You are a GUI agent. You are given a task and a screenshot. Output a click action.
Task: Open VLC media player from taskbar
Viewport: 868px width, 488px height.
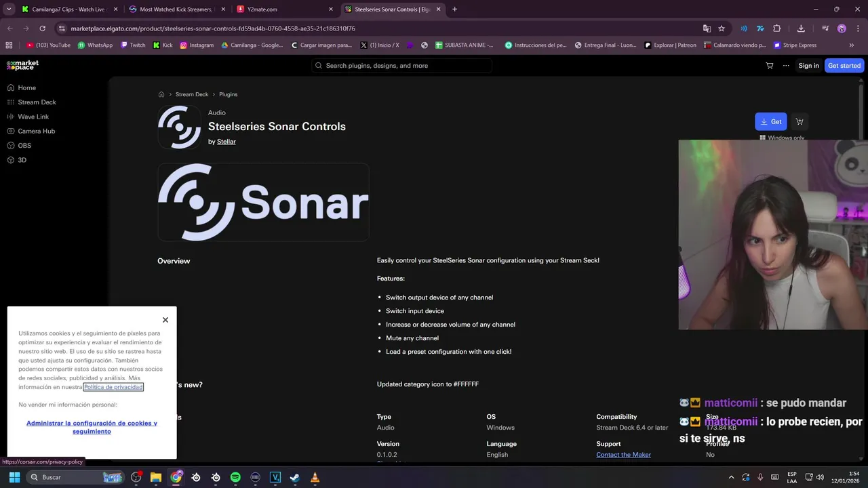[x=315, y=477]
